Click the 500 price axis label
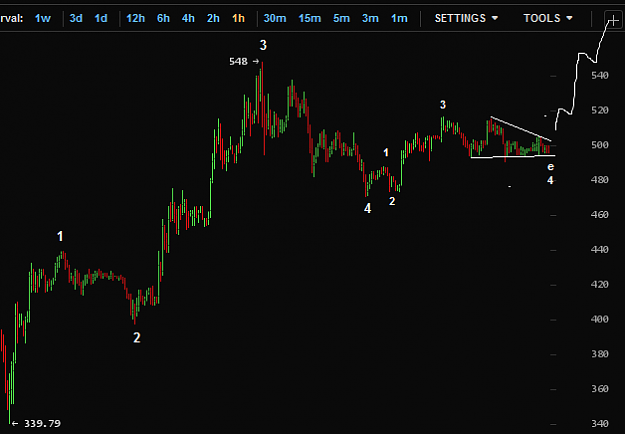625x434 pixels. tap(600, 145)
